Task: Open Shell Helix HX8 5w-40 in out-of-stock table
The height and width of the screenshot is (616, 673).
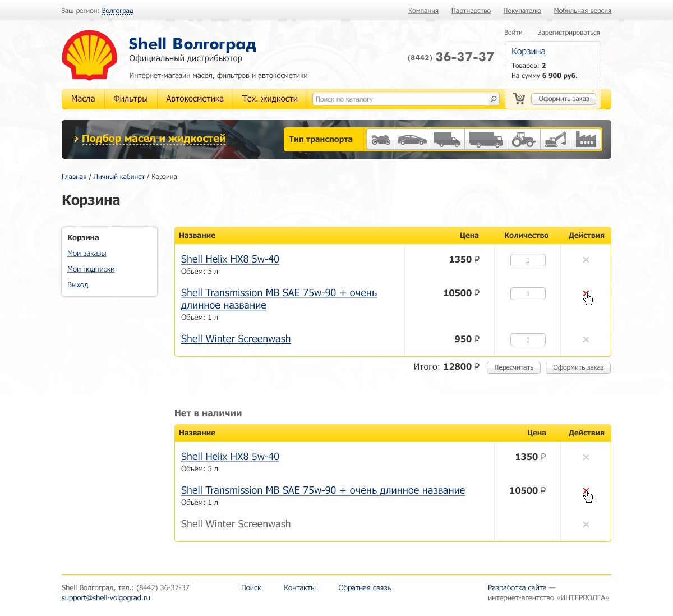Action: 230,457
